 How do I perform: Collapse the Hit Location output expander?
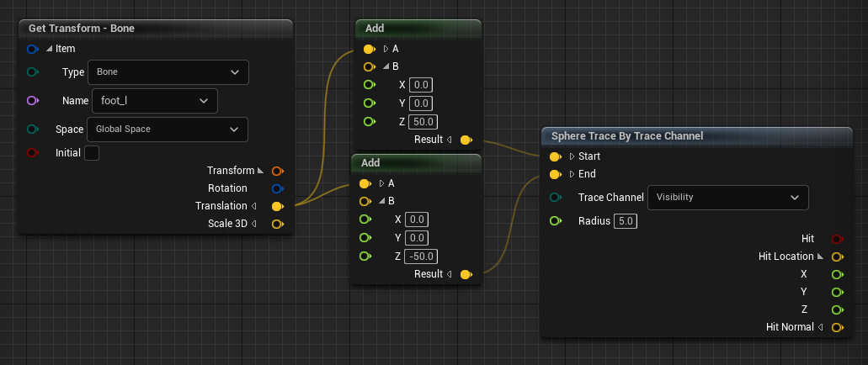coord(820,257)
